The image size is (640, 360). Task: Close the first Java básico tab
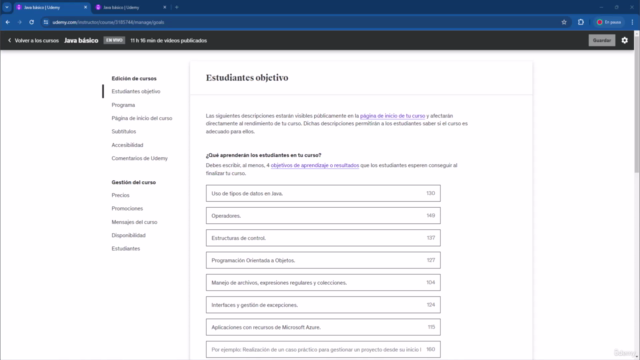tap(85, 7)
